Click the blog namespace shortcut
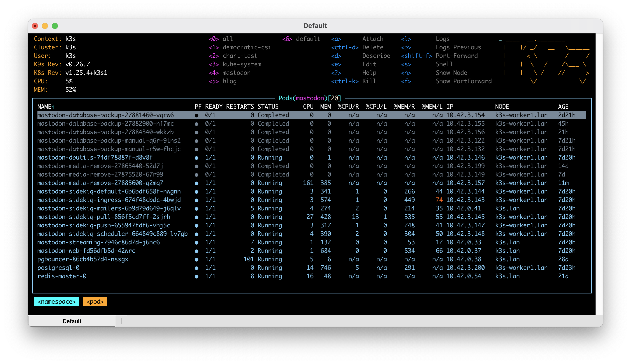Screen dimensions: 631x364 [x=222, y=81]
